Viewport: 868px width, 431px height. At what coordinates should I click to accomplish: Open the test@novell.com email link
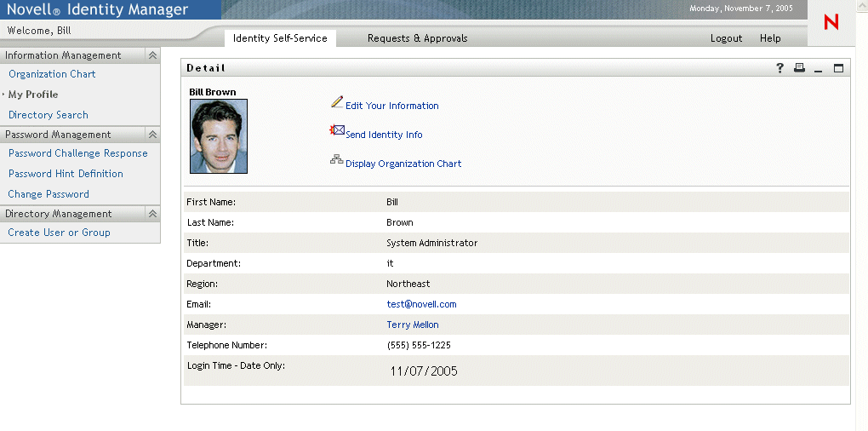(x=421, y=304)
